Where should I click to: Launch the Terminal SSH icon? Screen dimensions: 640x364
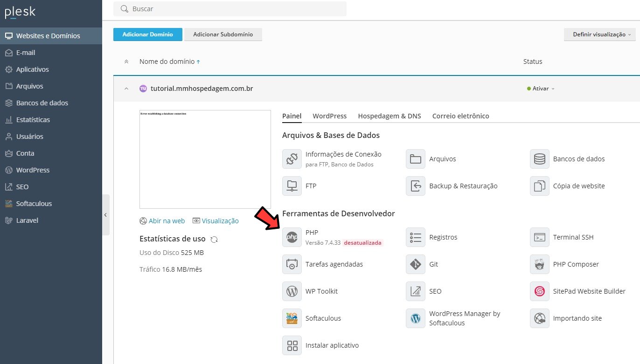[x=540, y=237]
